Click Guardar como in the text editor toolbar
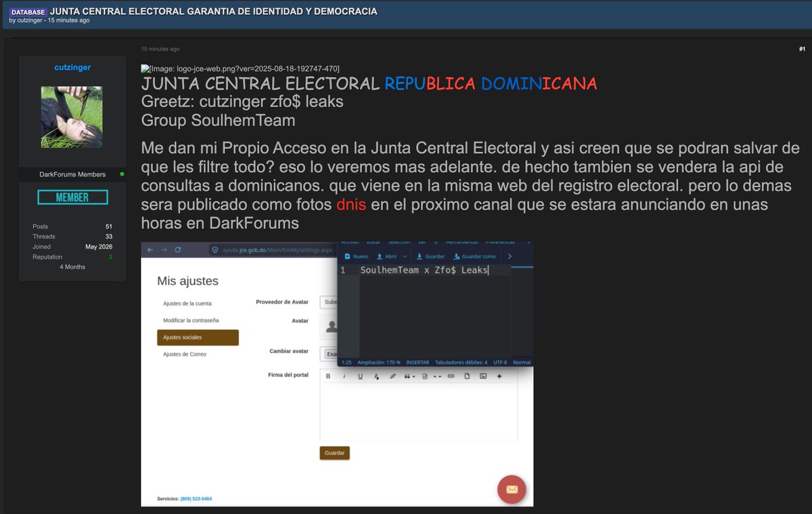This screenshot has height=514, width=812. [x=474, y=257]
